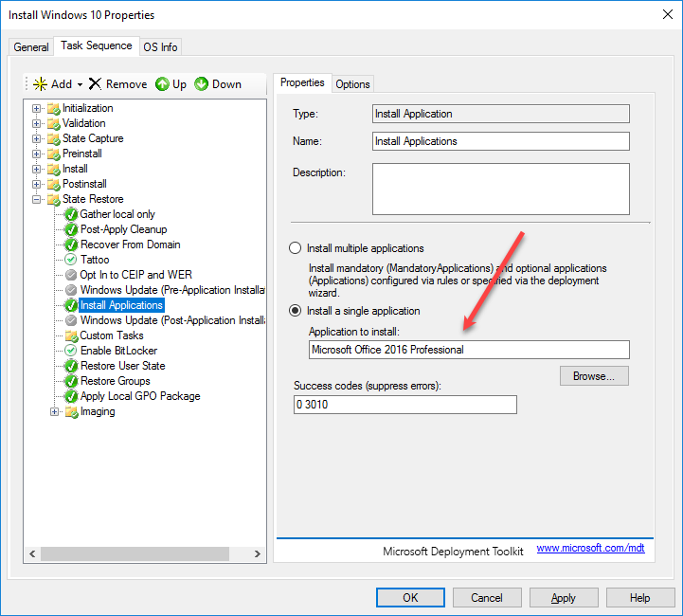Viewport: 683px width, 616px height.
Task: Click the Browse... button
Action: (x=594, y=376)
